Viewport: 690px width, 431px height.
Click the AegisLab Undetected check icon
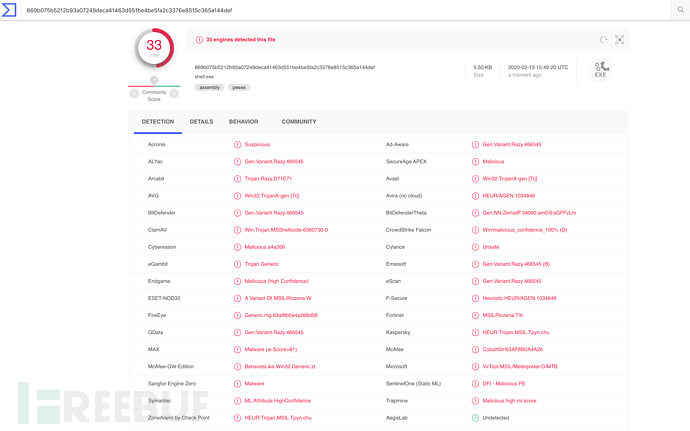point(475,418)
